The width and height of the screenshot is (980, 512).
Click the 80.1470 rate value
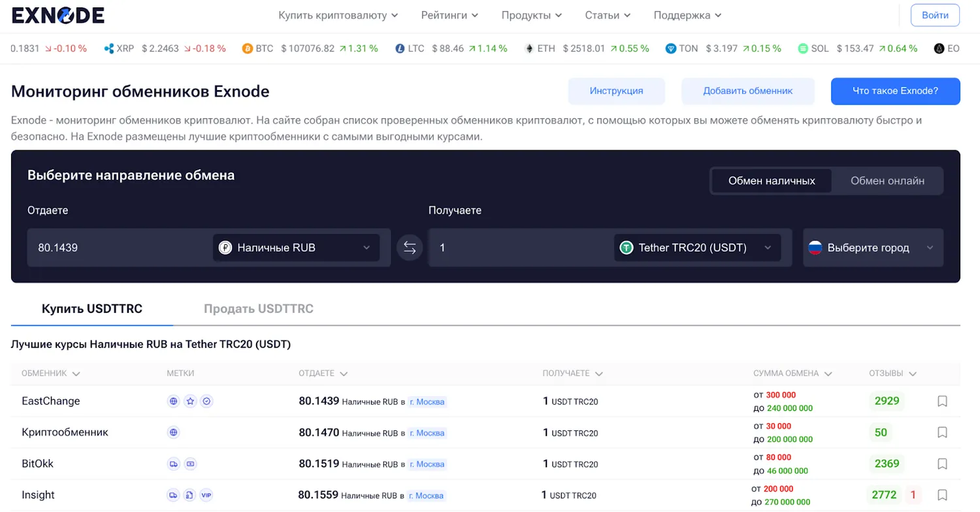tap(319, 432)
